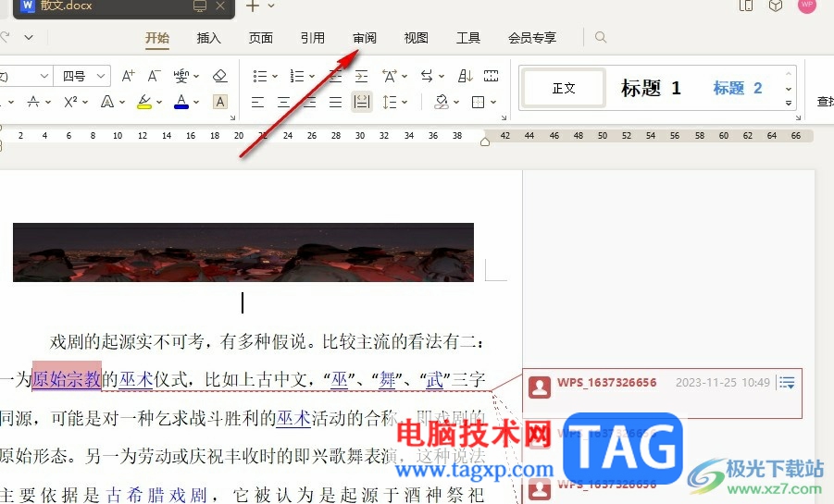This screenshot has height=504, width=834.
Task: Apply text effects outlined A
Action: coord(107,102)
